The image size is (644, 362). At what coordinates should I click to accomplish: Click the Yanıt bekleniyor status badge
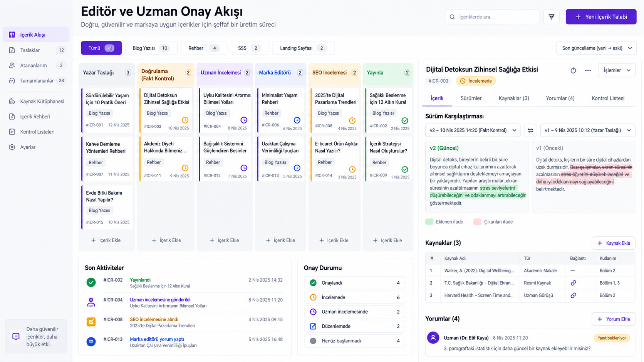(x=612, y=338)
